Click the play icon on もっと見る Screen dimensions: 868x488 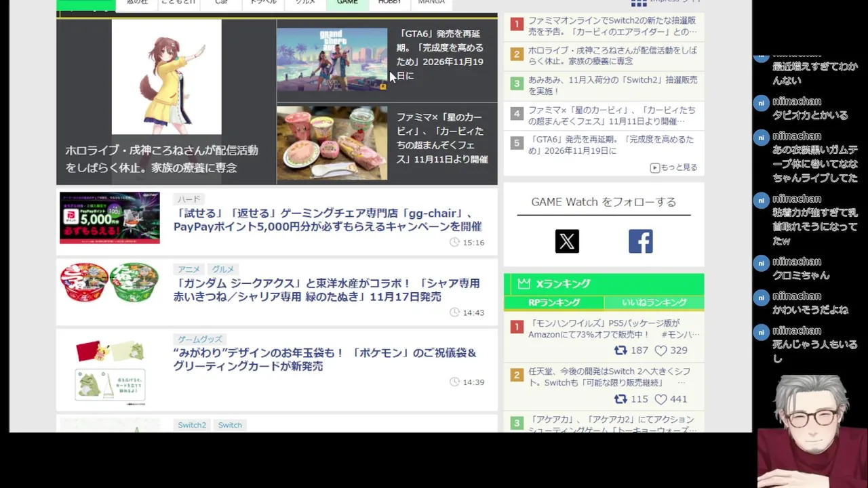[654, 167]
